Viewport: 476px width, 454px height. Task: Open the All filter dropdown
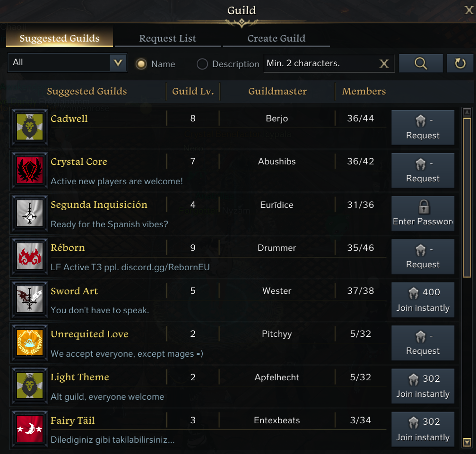click(x=68, y=63)
